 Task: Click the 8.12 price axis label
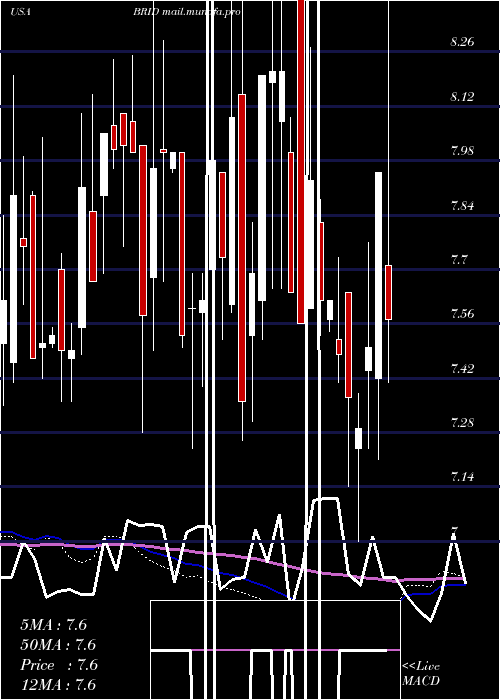point(462,96)
